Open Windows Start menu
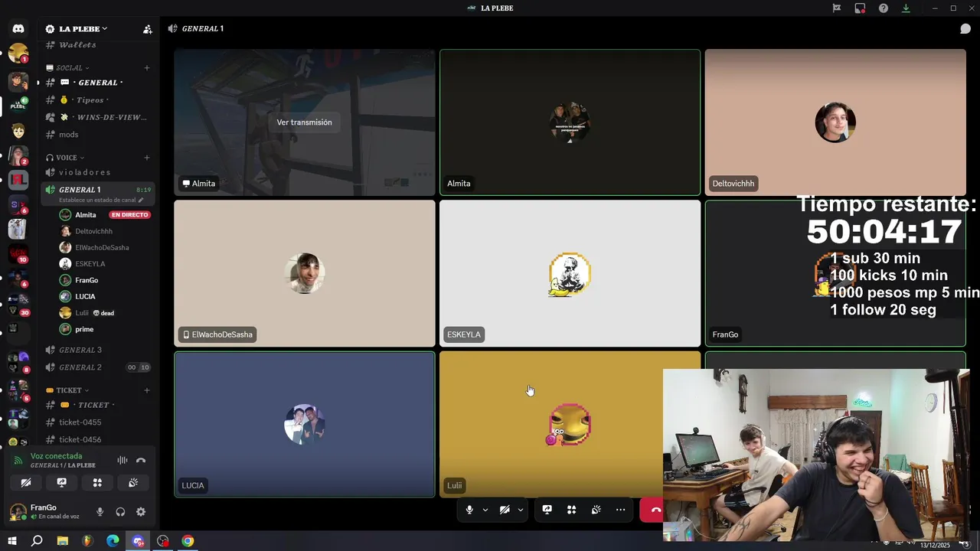 [11, 541]
